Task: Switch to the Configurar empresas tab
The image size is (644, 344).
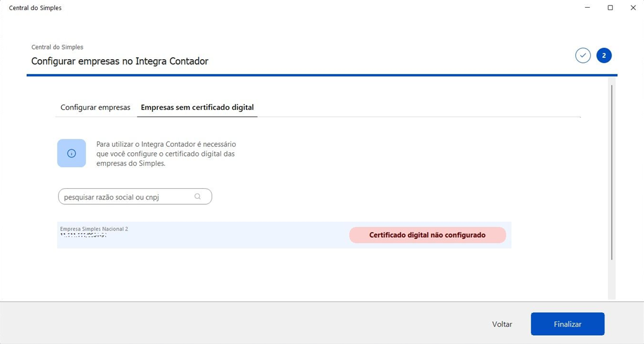Action: tap(95, 107)
